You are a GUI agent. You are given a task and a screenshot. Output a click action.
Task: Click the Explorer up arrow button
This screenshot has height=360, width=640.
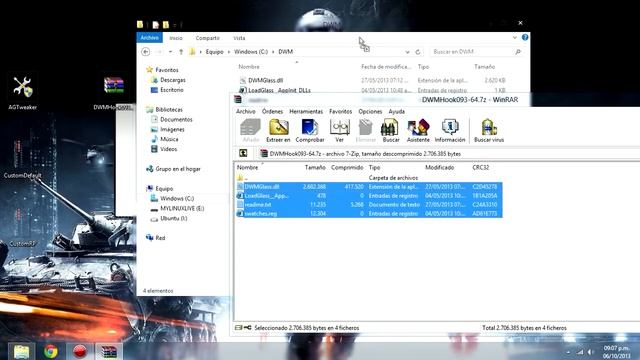pyautogui.click(x=181, y=52)
